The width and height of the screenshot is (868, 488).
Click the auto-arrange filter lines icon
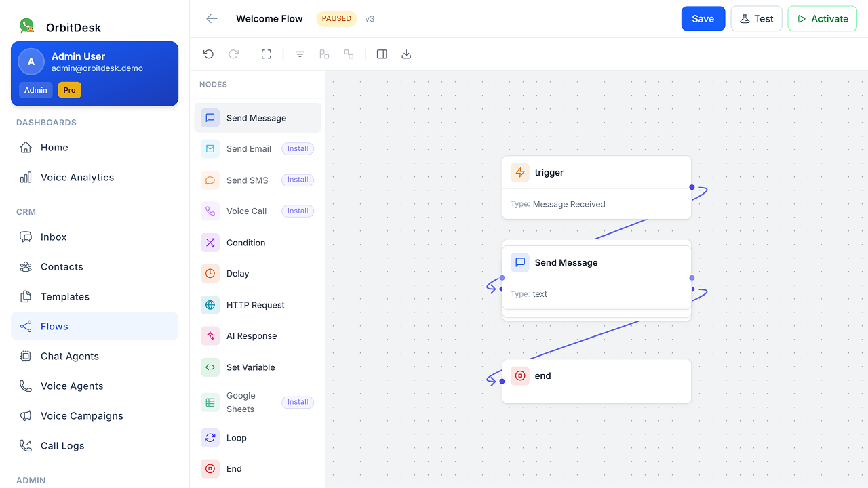300,54
